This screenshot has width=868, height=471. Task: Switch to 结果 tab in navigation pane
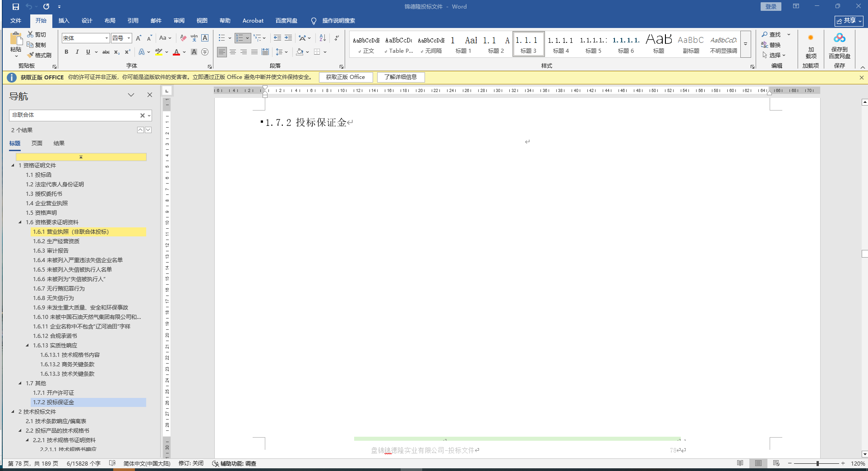pyautogui.click(x=59, y=143)
